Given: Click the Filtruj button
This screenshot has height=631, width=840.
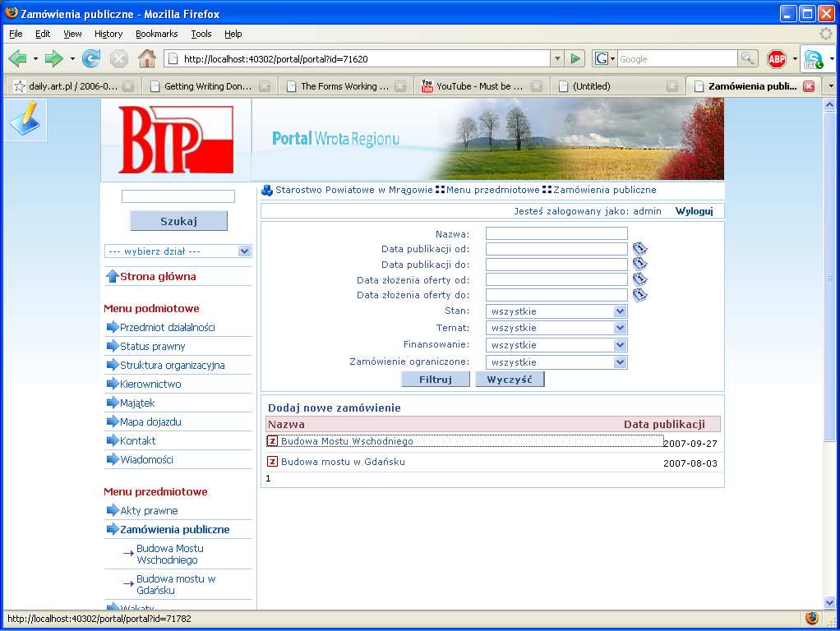Looking at the screenshot, I should [436, 380].
